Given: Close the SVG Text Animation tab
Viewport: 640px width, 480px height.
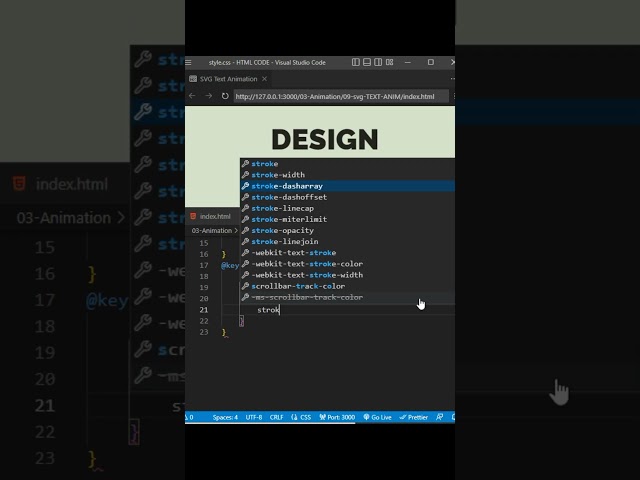Looking at the screenshot, I should [264, 79].
